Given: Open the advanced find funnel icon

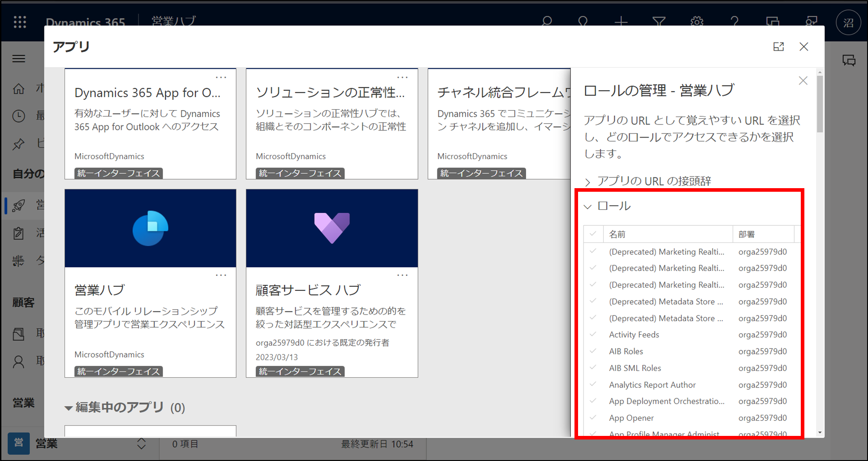Looking at the screenshot, I should click(659, 22).
